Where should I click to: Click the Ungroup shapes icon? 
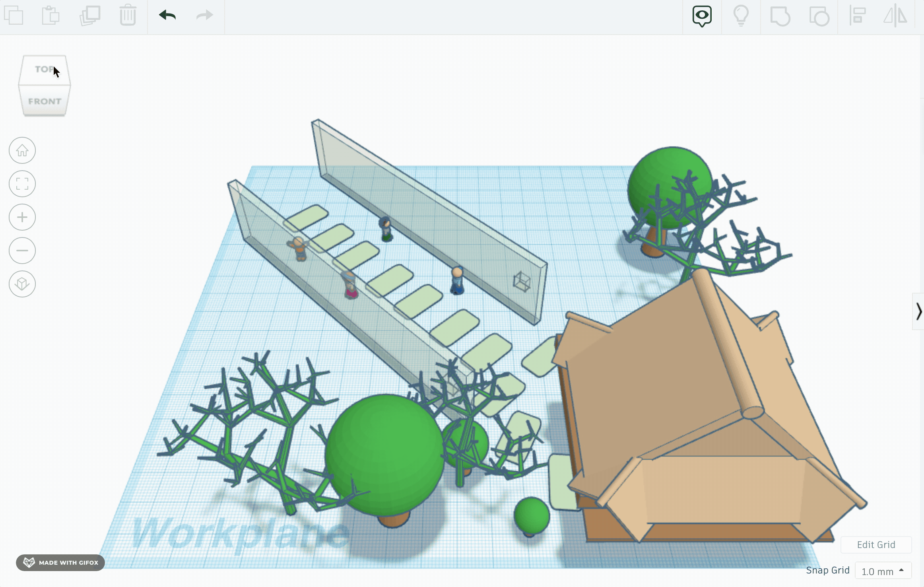point(819,16)
